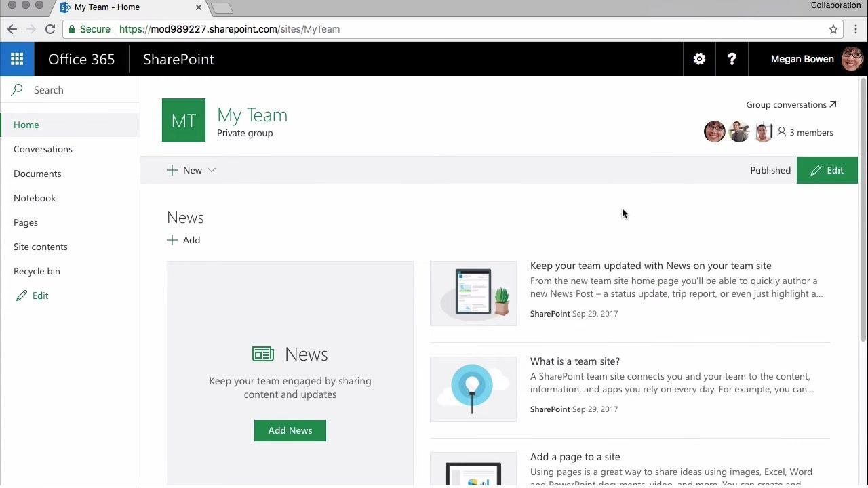The image size is (868, 488).
Task: Click the second member avatar
Action: [x=738, y=132]
